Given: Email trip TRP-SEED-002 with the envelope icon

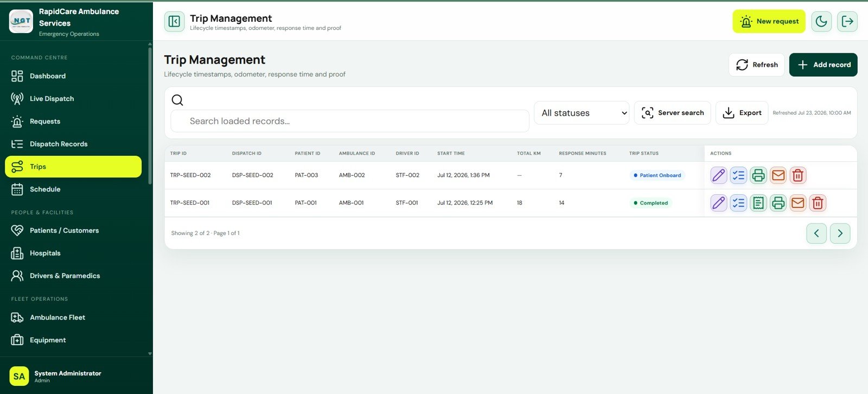Looking at the screenshot, I should (778, 175).
